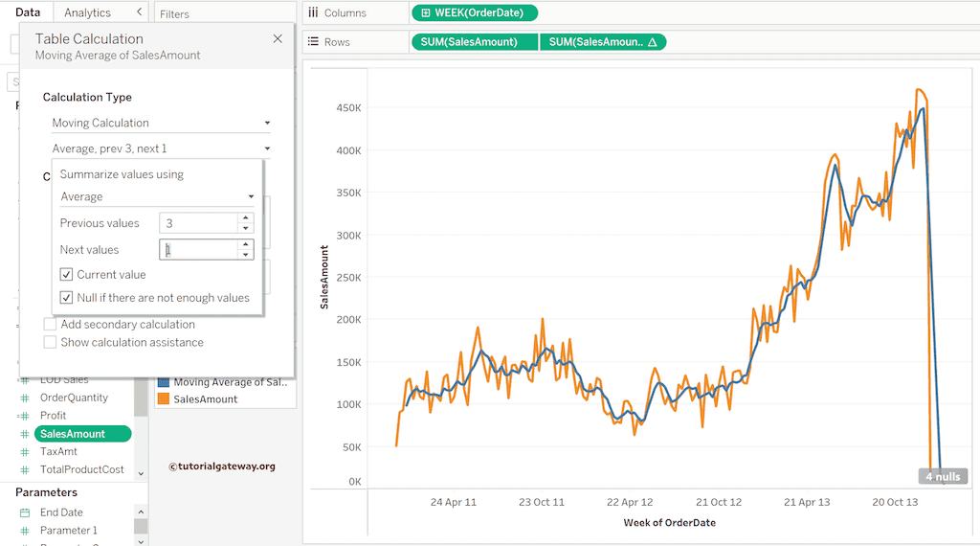Toggle Null if there are not enough values

[x=67, y=298]
